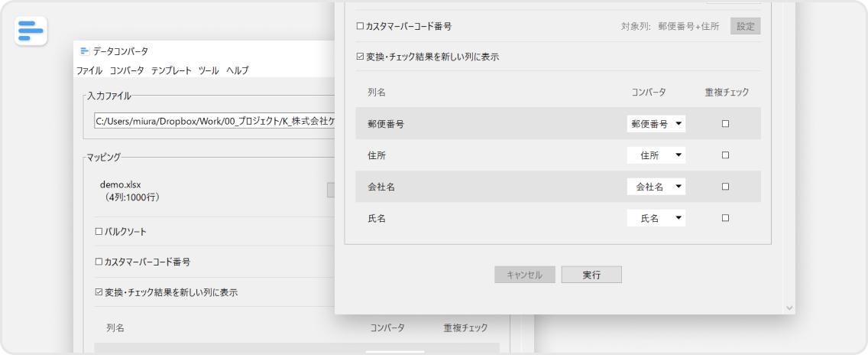Click the 住所 column name in the table

coord(377,156)
